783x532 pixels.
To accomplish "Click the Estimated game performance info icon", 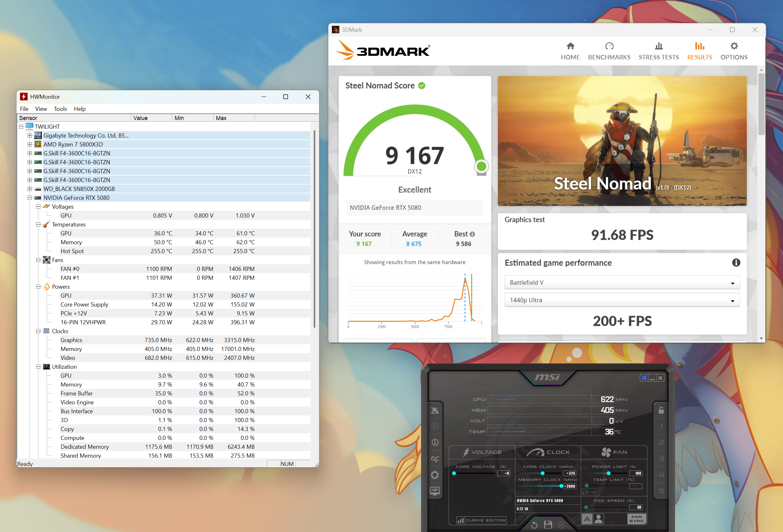I will click(736, 262).
